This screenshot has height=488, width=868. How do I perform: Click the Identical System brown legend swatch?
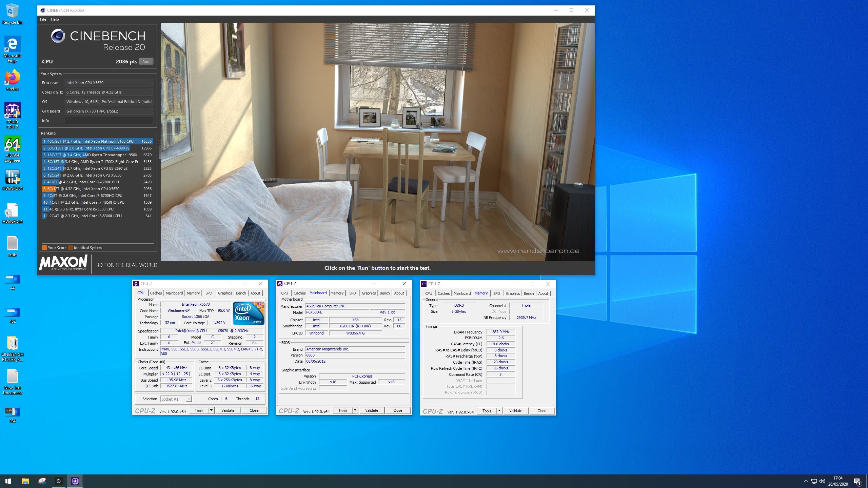coord(70,247)
